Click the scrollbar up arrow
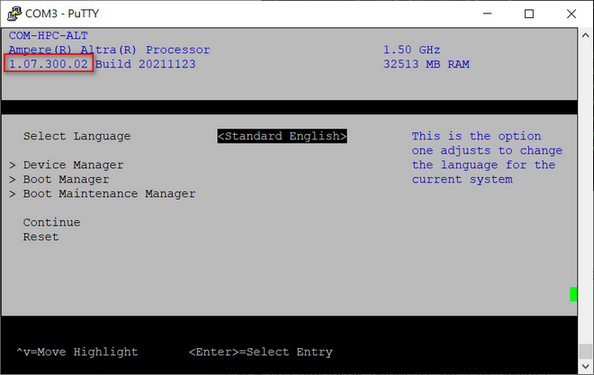This screenshot has height=375, width=594. (585, 35)
